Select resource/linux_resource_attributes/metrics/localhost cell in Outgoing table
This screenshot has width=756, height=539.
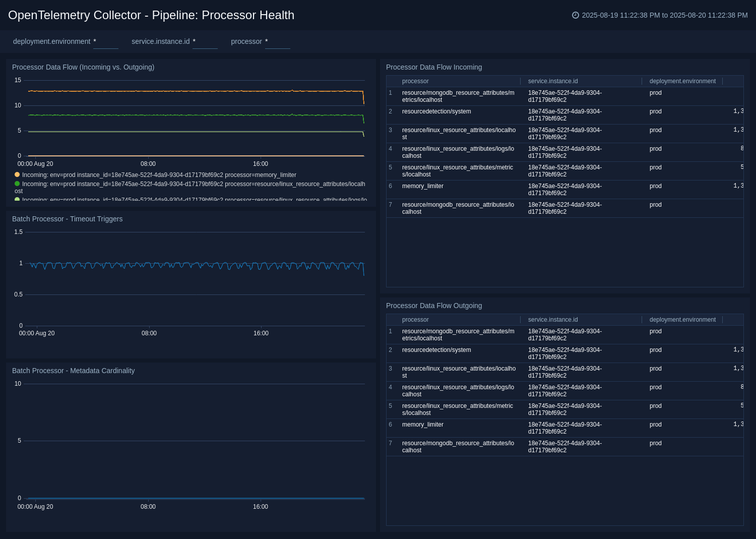click(459, 409)
